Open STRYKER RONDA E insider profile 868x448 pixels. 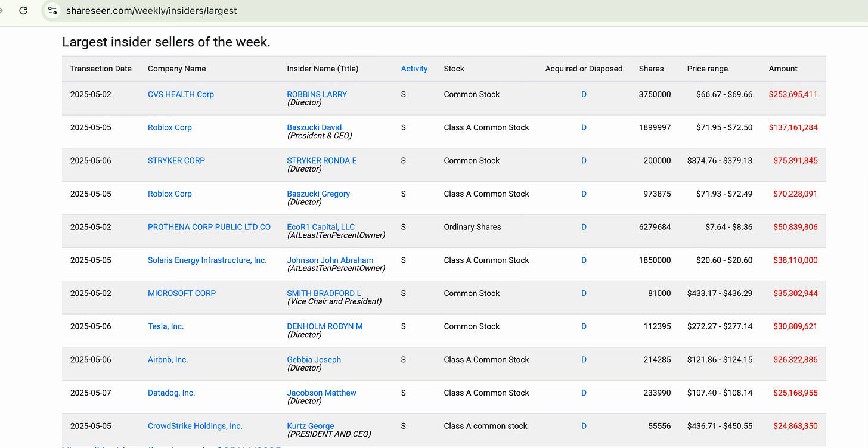[x=322, y=161]
